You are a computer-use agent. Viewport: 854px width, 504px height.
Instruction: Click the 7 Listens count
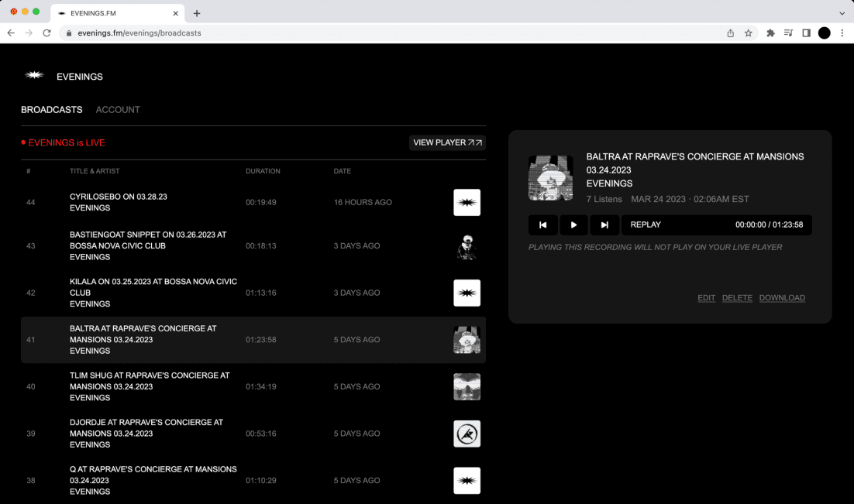click(x=604, y=199)
